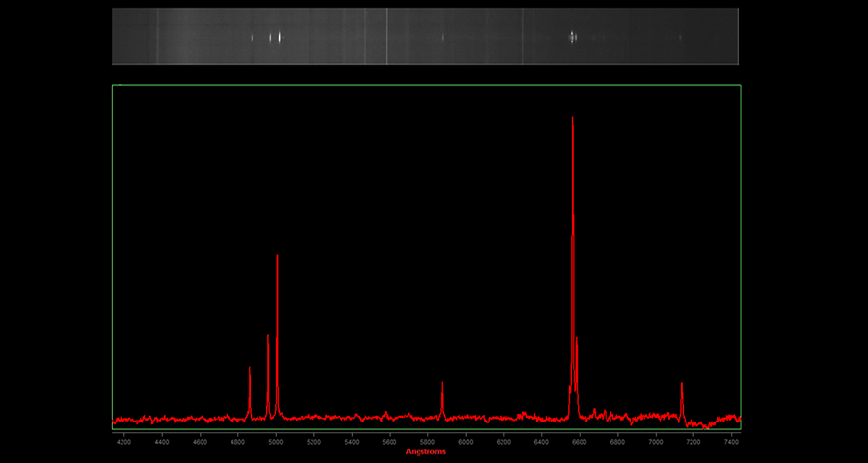Click the second-tallest peak near 5000 Angstroms
This screenshot has height=463, width=868.
pos(277,258)
